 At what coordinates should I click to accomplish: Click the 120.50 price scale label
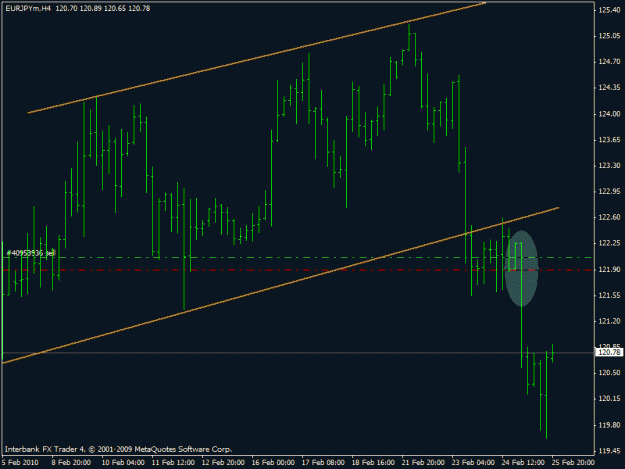click(609, 373)
